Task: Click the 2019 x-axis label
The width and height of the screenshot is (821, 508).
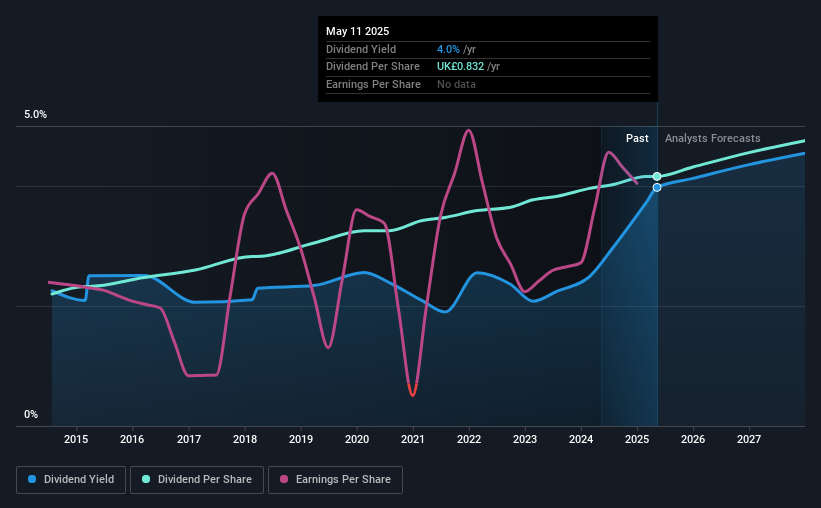Action: coord(301,439)
